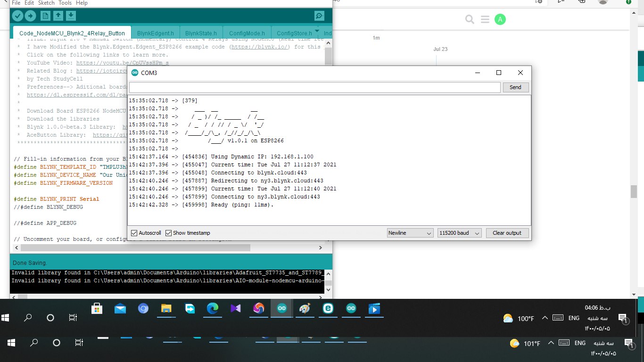Switch to the BlynkEdgent.h tab
This screenshot has width=644, height=362.
tap(156, 33)
